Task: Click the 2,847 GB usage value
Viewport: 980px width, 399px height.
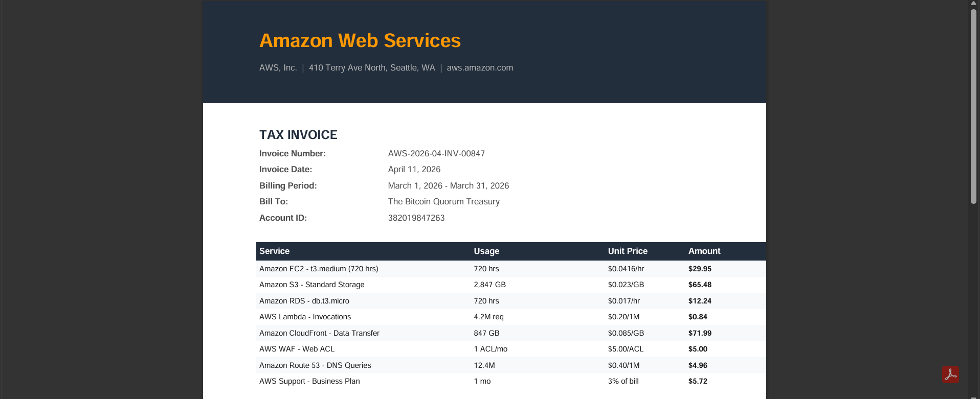Action: (489, 285)
